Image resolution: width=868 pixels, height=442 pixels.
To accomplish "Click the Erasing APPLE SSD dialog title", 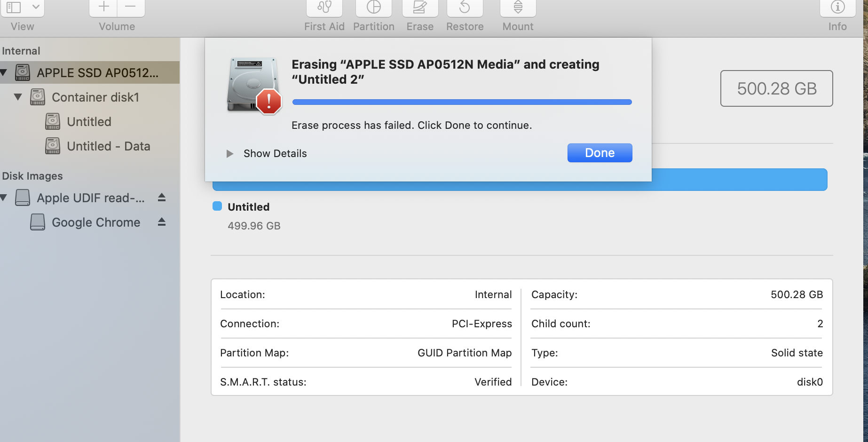I will pyautogui.click(x=445, y=71).
